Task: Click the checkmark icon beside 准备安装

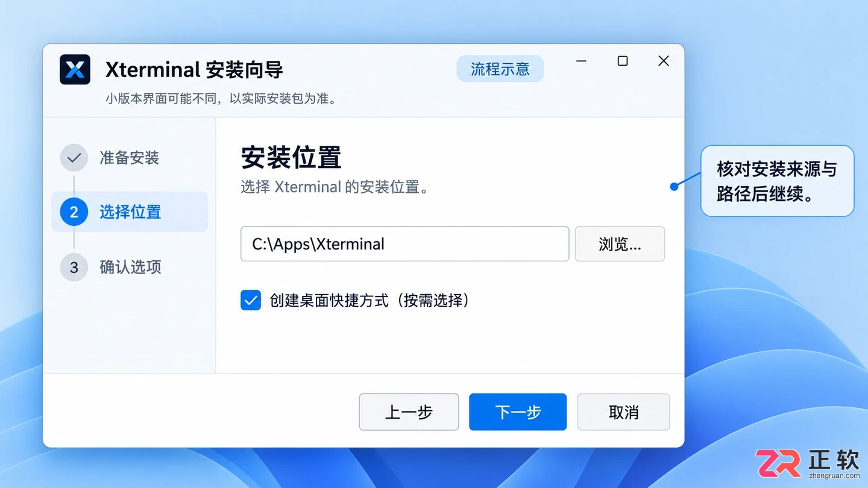Action: (74, 158)
